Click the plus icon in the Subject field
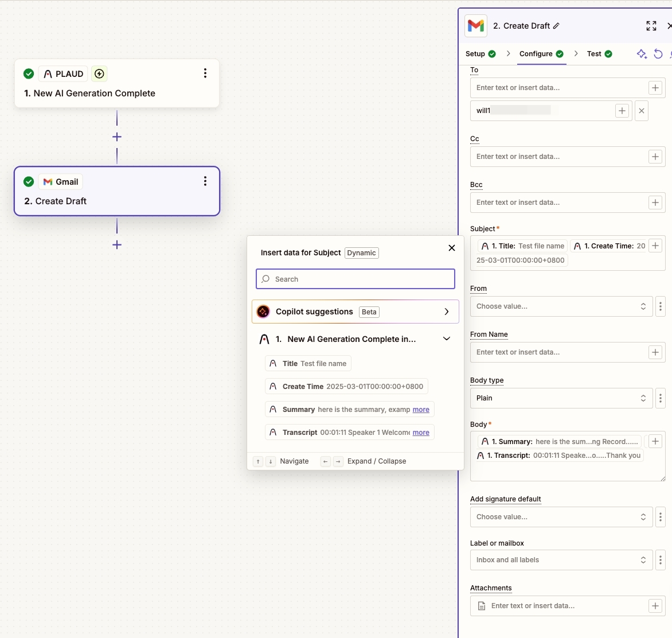Viewport: 672px width, 638px height. coord(655,246)
